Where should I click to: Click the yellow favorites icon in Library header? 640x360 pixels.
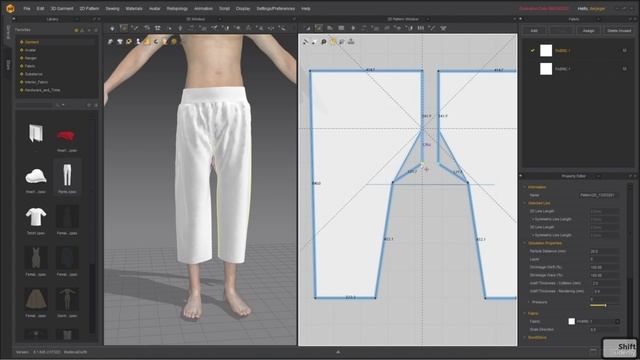tap(76, 30)
